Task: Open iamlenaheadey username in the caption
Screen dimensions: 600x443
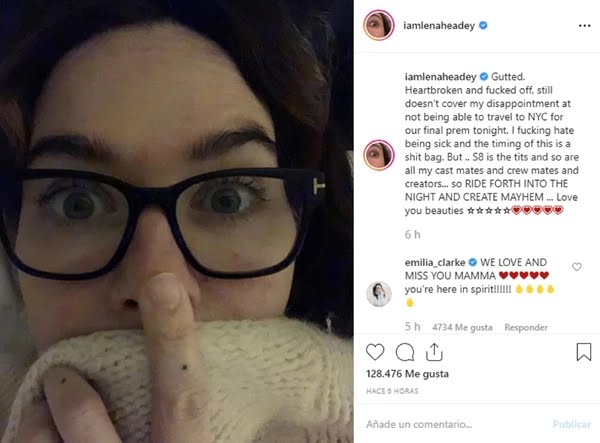Action: tap(440, 77)
